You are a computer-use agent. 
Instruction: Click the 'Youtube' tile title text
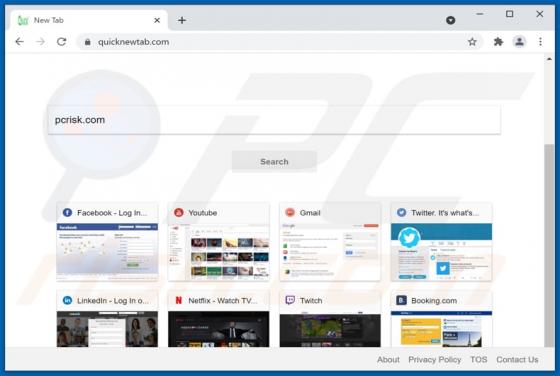(x=202, y=213)
